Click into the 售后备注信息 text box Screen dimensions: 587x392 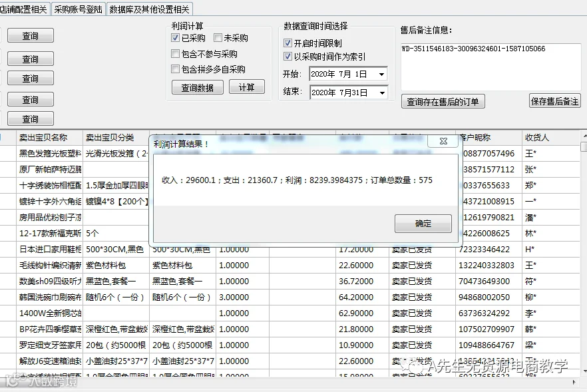[490, 67]
